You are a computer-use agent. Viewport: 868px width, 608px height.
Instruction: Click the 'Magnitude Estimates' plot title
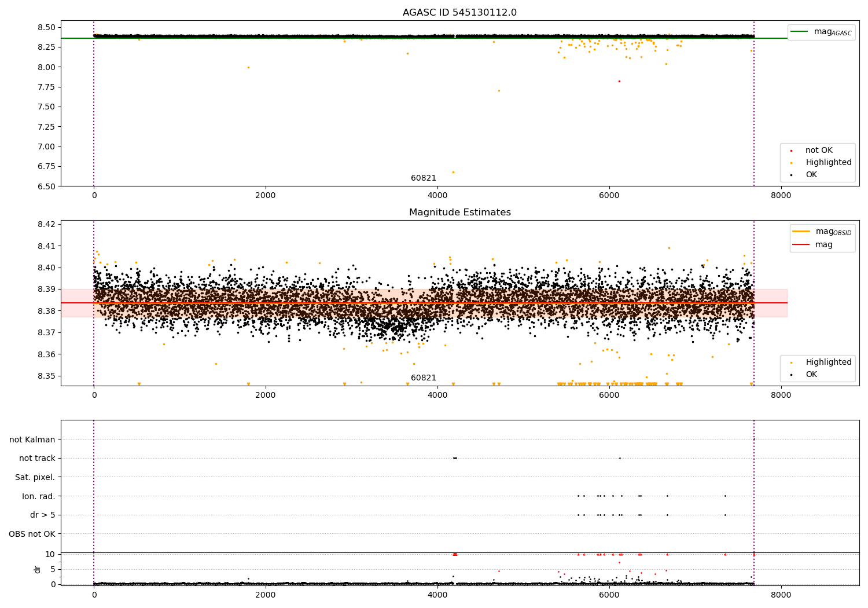[x=459, y=213]
